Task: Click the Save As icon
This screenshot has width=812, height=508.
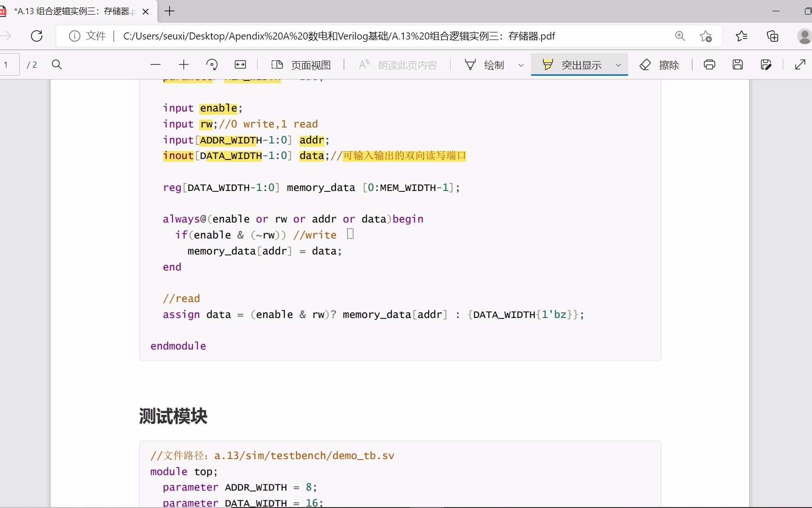Action: click(766, 64)
